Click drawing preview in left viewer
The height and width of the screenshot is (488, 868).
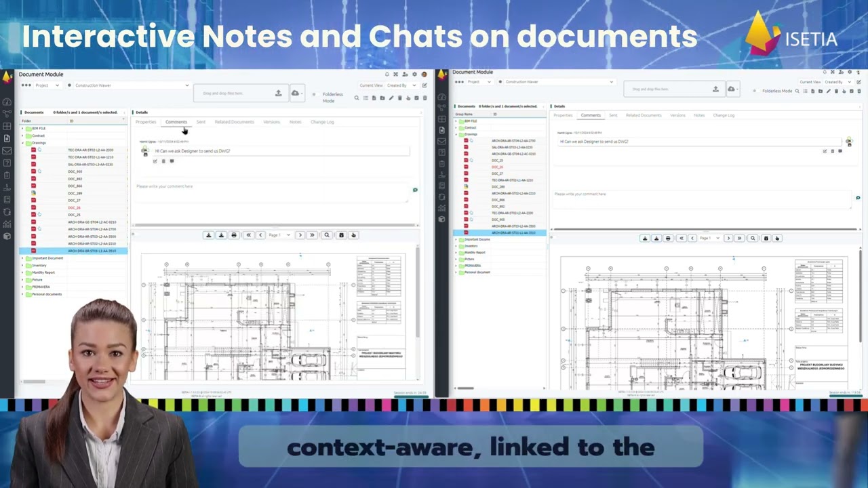coord(273,317)
